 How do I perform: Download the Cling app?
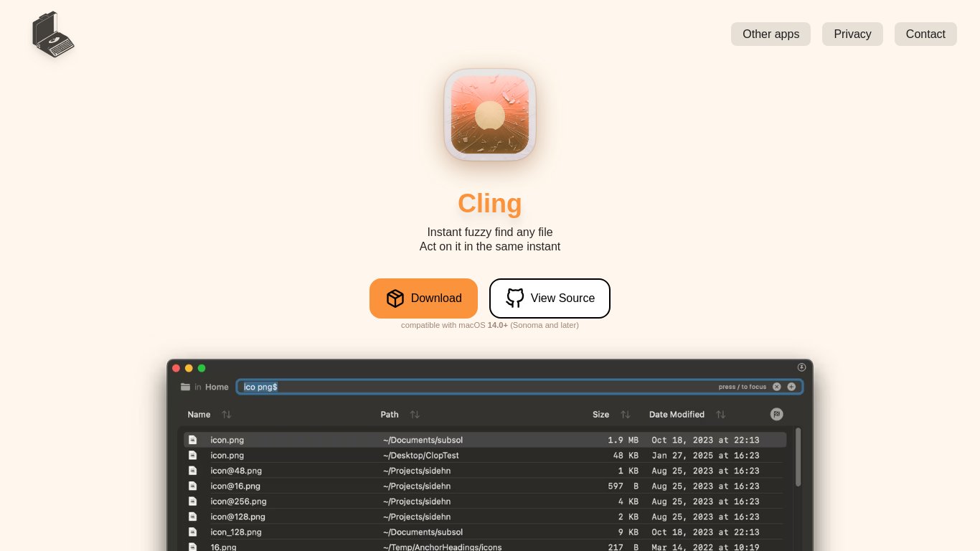[x=423, y=298]
